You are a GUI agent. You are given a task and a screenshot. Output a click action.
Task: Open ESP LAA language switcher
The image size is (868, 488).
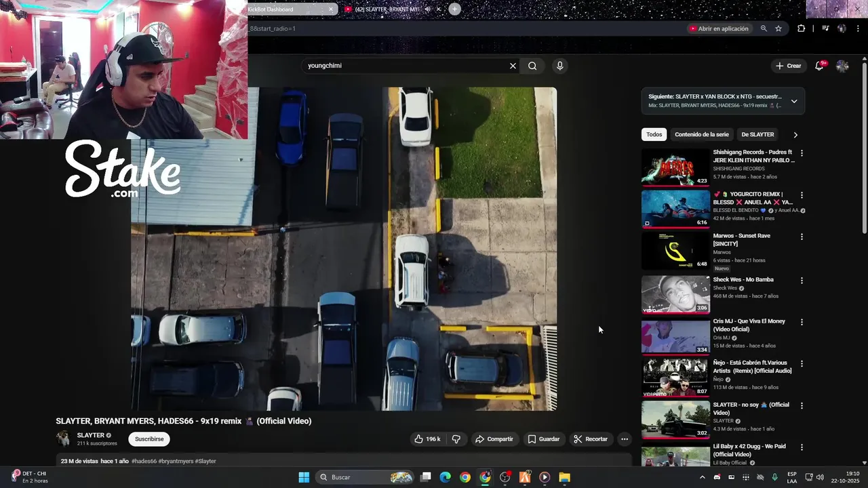(792, 477)
